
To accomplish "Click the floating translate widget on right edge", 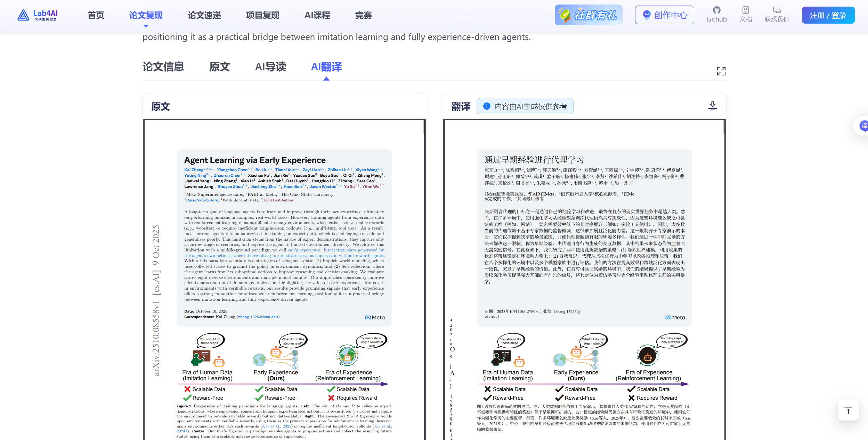I will pos(864,126).
